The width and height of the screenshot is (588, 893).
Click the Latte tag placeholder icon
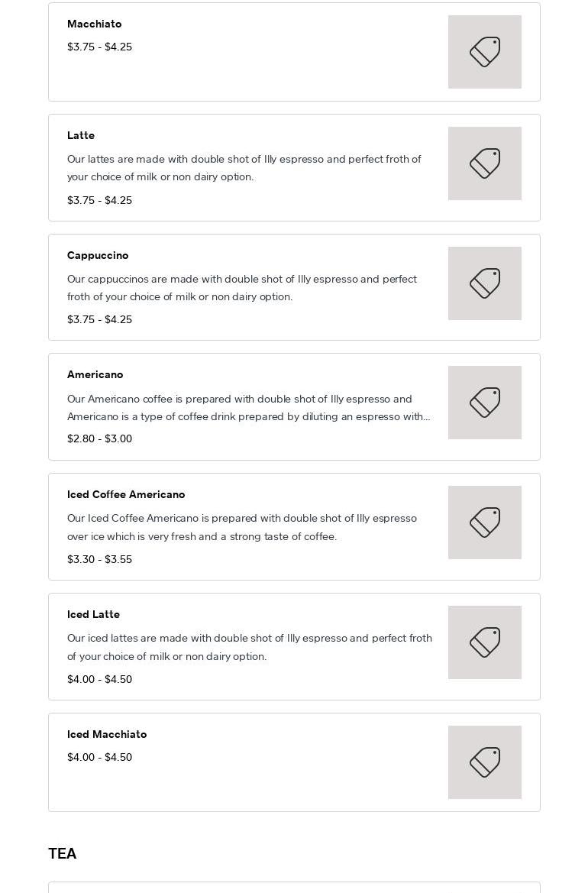click(x=484, y=163)
